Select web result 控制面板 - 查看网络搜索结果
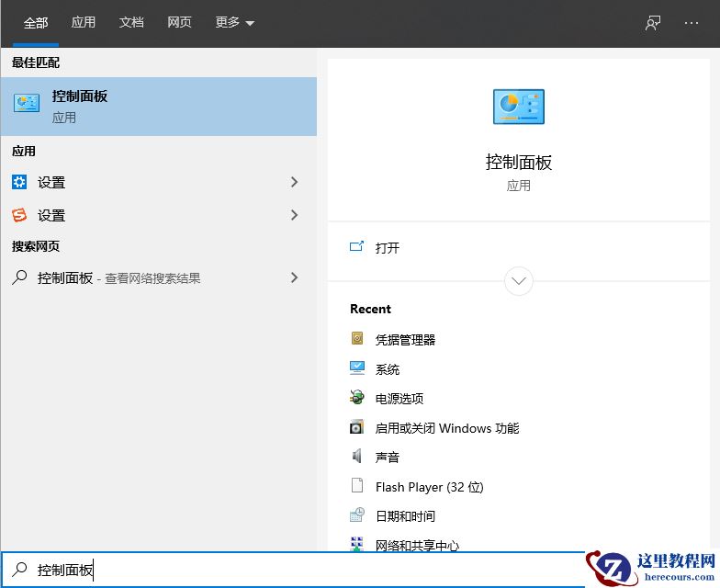720x588 pixels. 158,277
